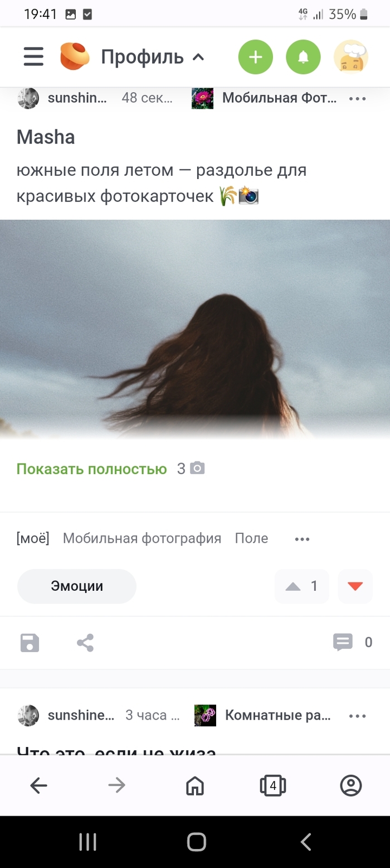This screenshot has width=390, height=868.
Task: Open browser tabs switcher showing 4
Action: [273, 786]
